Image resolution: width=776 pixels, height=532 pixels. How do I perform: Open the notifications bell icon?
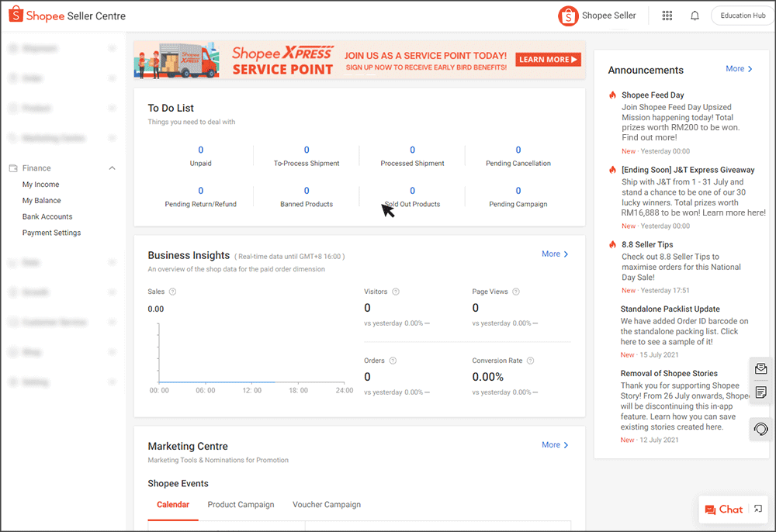(x=695, y=16)
